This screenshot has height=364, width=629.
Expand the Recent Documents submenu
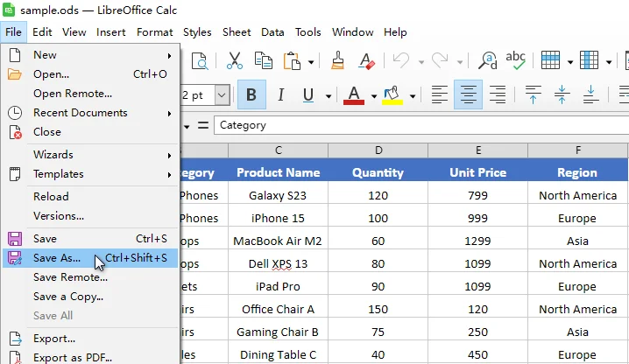(90, 113)
